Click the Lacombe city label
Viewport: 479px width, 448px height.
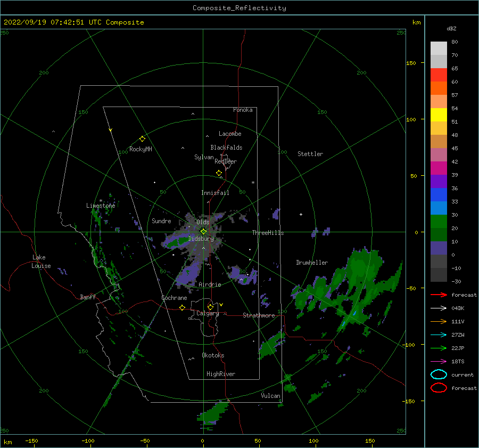[x=230, y=134]
